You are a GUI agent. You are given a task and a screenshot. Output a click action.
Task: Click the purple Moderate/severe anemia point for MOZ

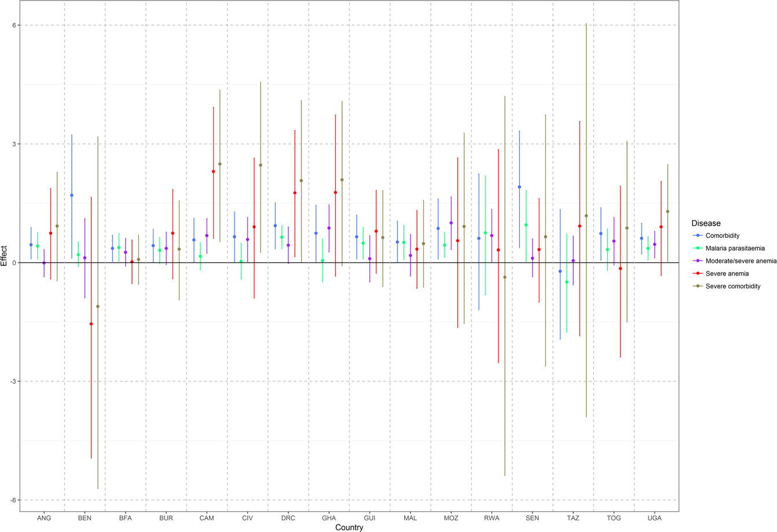point(451,223)
